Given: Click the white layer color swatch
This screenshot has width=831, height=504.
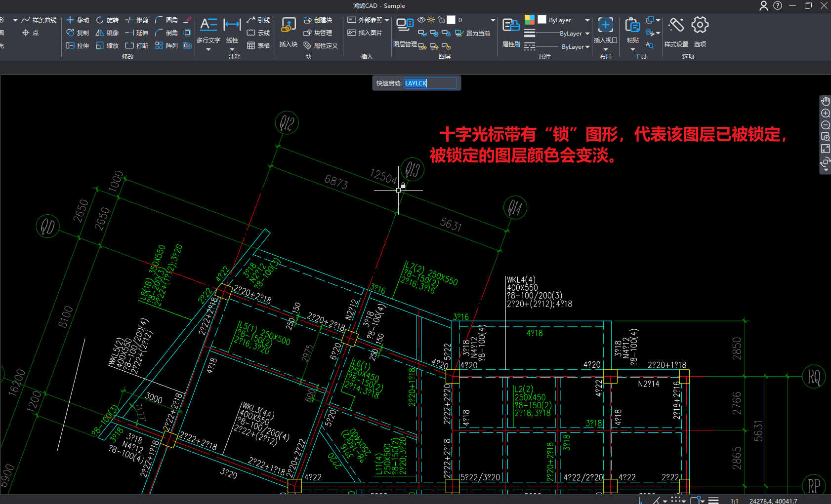Looking at the screenshot, I should (451, 20).
